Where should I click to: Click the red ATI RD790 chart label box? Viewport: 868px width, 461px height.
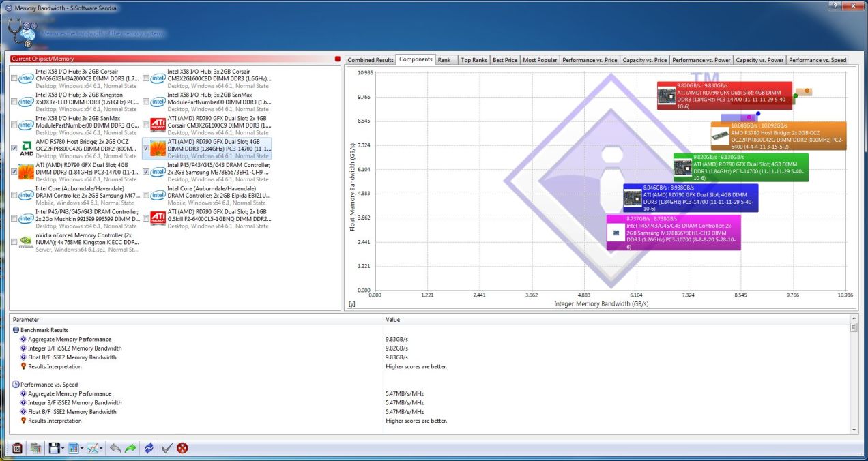pos(724,95)
